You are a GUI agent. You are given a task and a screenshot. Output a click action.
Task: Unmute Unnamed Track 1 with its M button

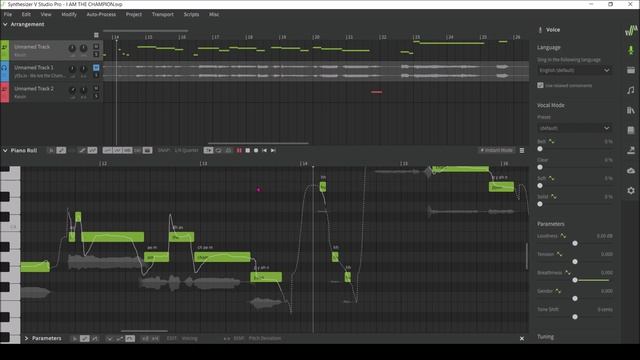96,67
